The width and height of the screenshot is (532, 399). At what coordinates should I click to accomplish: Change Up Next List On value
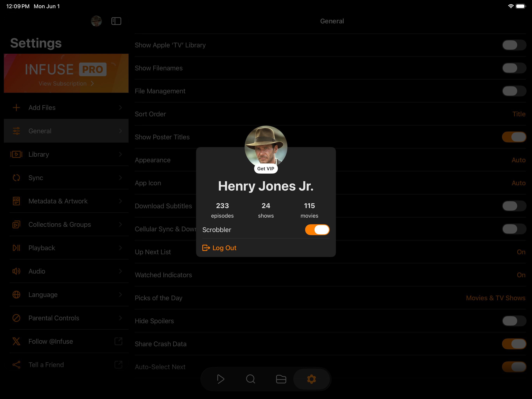(521, 252)
